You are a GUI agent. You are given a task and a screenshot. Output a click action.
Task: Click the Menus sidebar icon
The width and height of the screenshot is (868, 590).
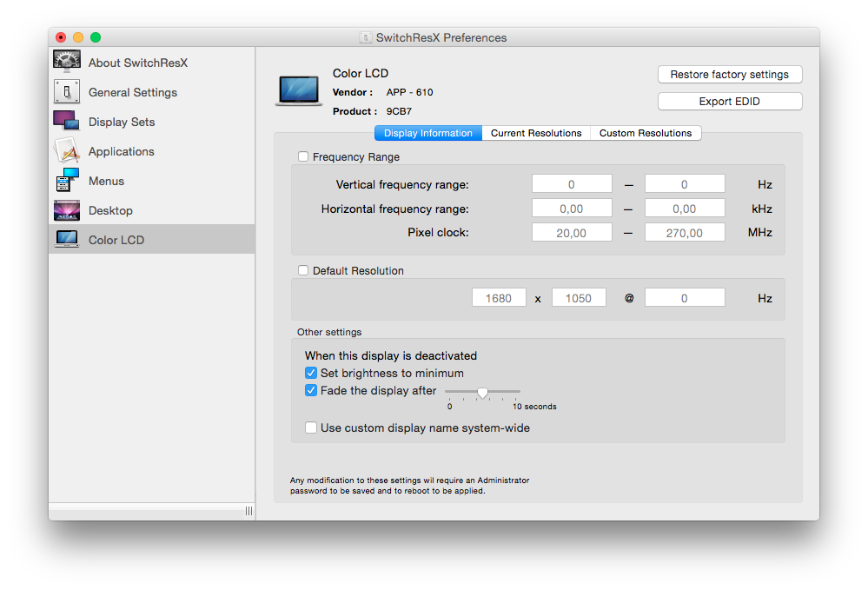coord(67,180)
